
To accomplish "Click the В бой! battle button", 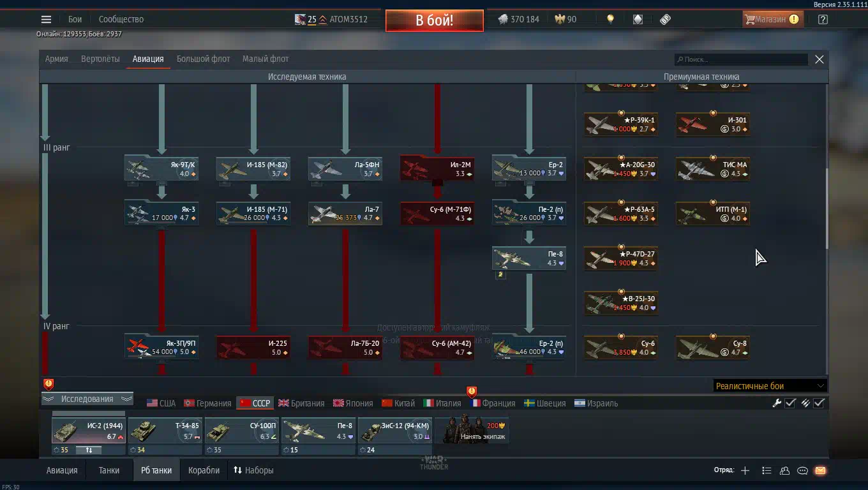I will pos(435,20).
